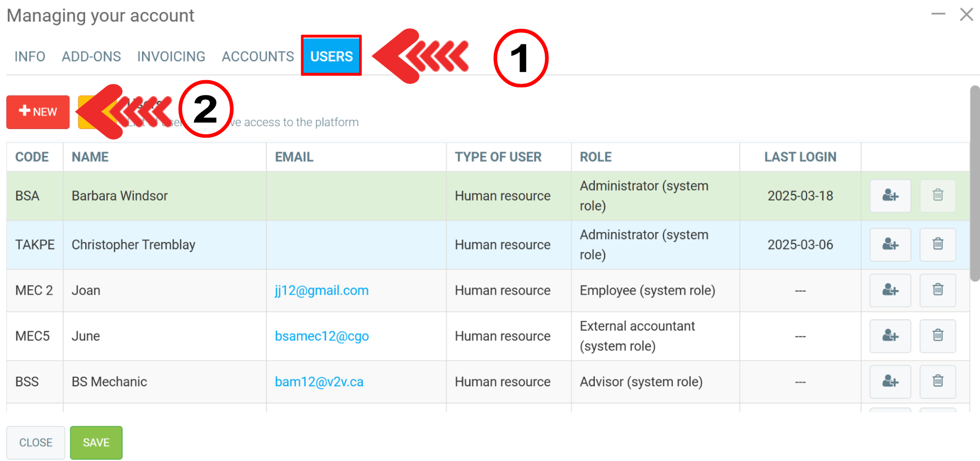Delete user Joan with the trash icon

click(x=938, y=291)
